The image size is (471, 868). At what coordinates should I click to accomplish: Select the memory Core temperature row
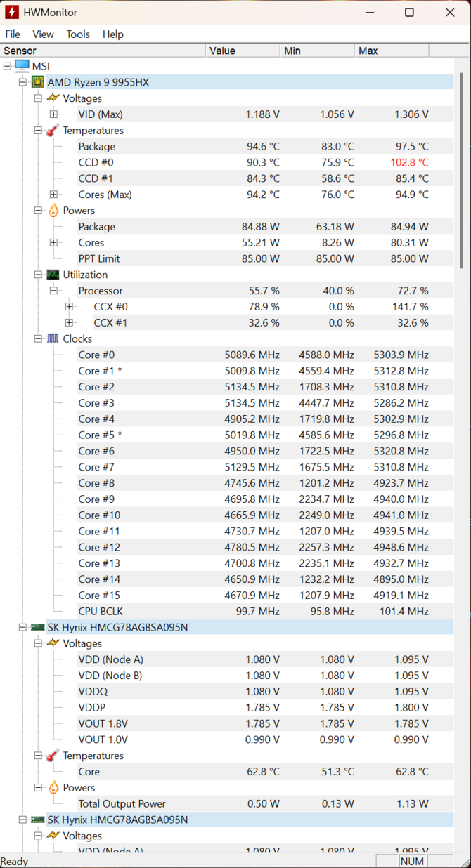click(x=266, y=772)
